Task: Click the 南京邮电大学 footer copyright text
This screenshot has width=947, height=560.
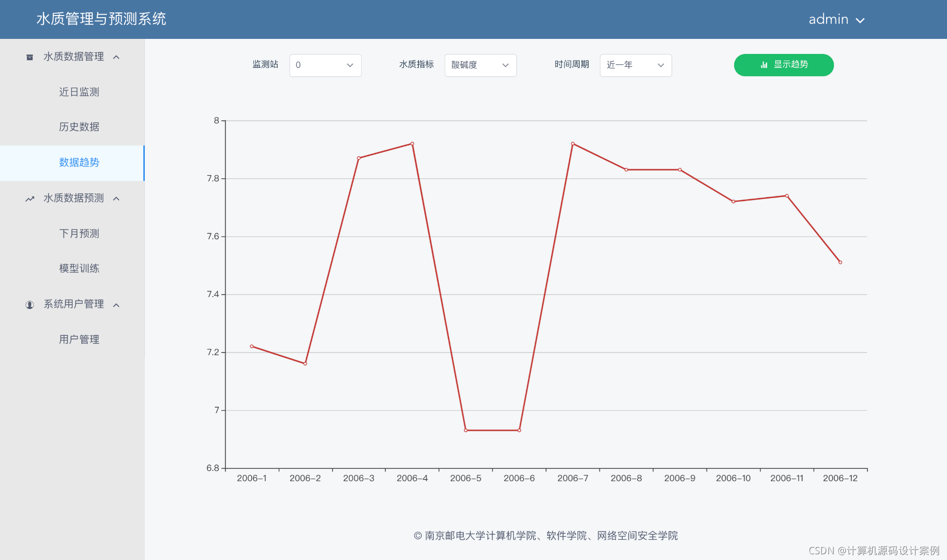Action: coord(546,536)
